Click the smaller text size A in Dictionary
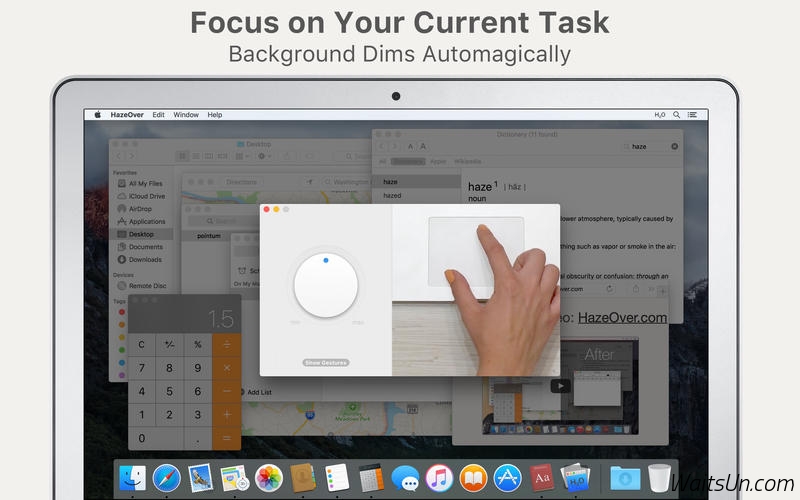This screenshot has width=800, height=500. (x=410, y=146)
